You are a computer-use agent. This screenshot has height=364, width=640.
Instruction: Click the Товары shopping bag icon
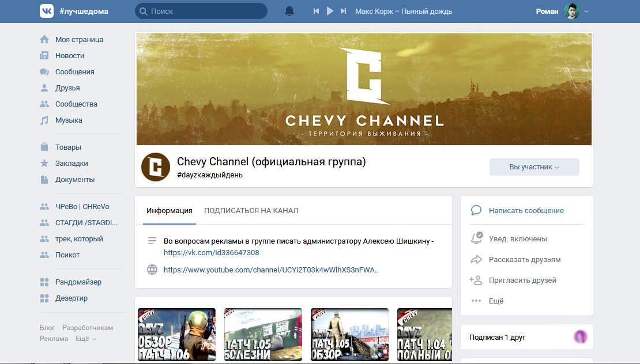(44, 147)
